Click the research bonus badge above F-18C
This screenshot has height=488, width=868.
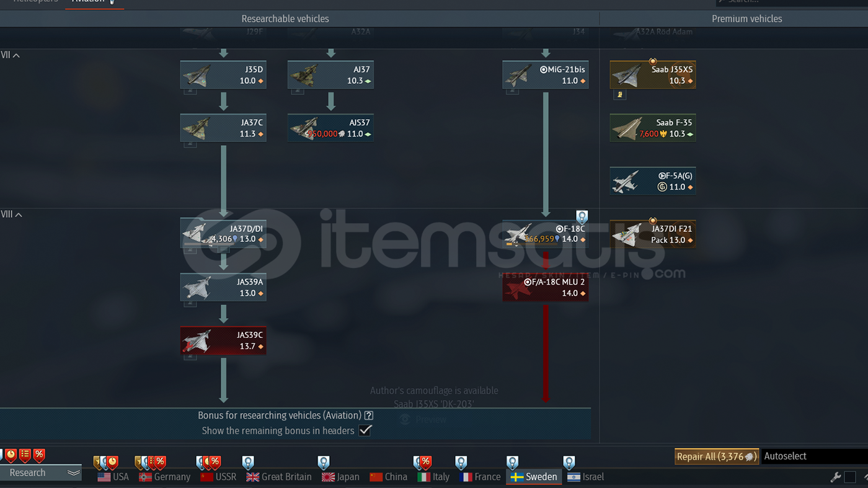(x=582, y=217)
